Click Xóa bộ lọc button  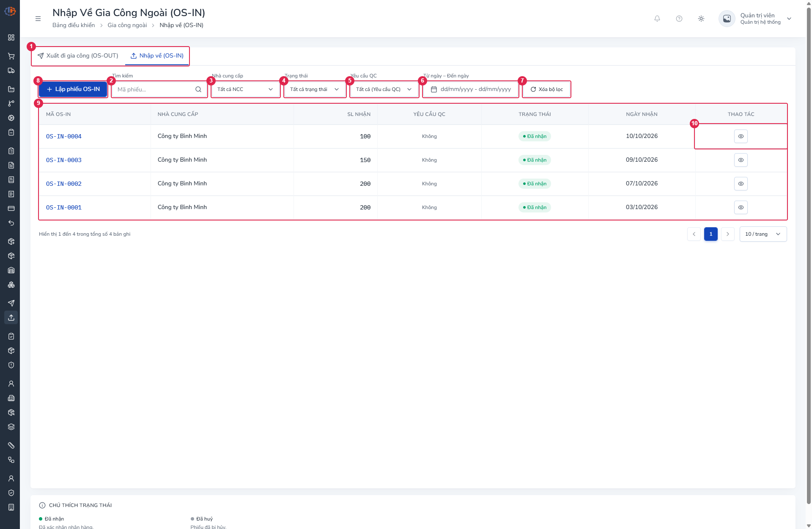[546, 89]
